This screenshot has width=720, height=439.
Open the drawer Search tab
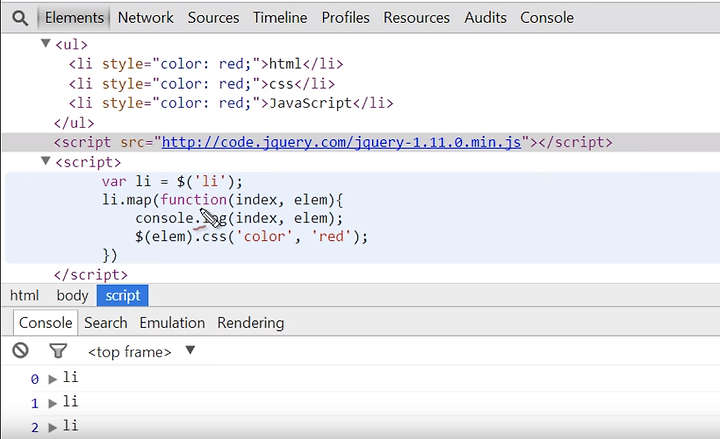[x=106, y=323]
